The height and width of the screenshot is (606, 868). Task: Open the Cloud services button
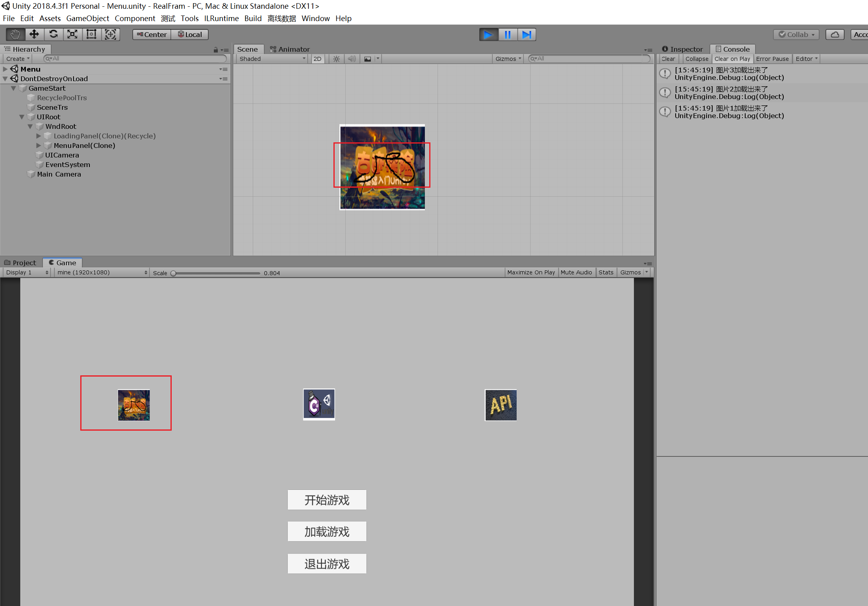tap(835, 35)
